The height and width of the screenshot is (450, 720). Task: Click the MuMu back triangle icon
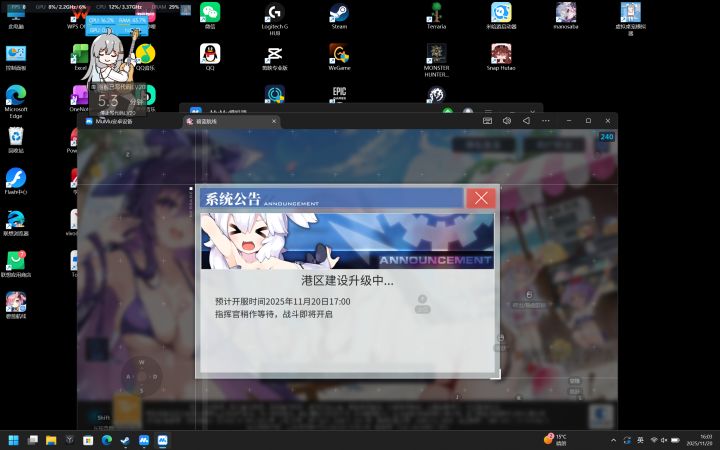coord(526,121)
